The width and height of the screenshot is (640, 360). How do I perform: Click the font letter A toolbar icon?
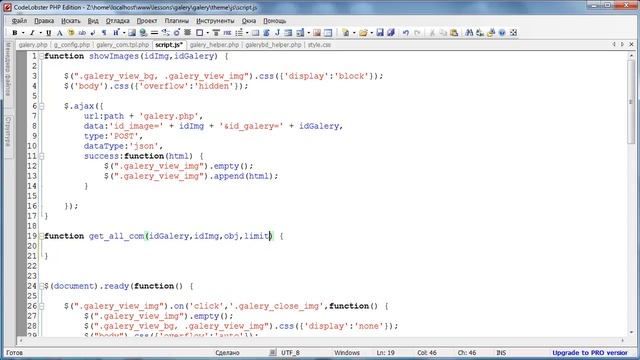click(60, 33)
